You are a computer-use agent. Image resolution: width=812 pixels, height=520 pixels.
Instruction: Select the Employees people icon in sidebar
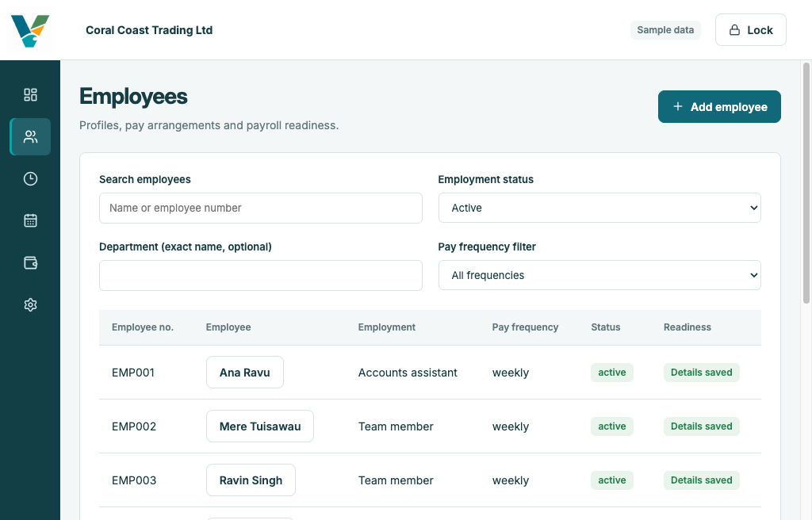point(31,136)
